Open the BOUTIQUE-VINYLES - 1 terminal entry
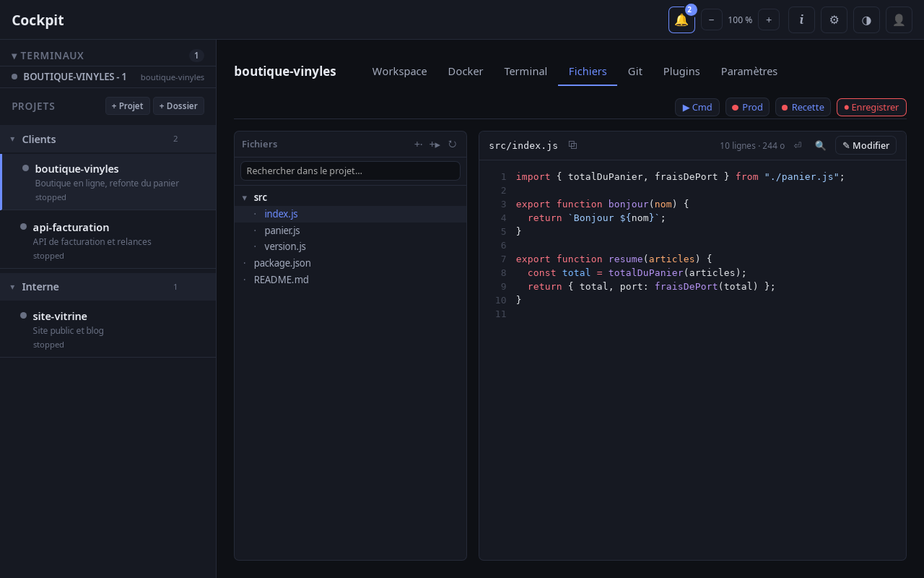Viewport: 924px width, 578px height. point(108,77)
